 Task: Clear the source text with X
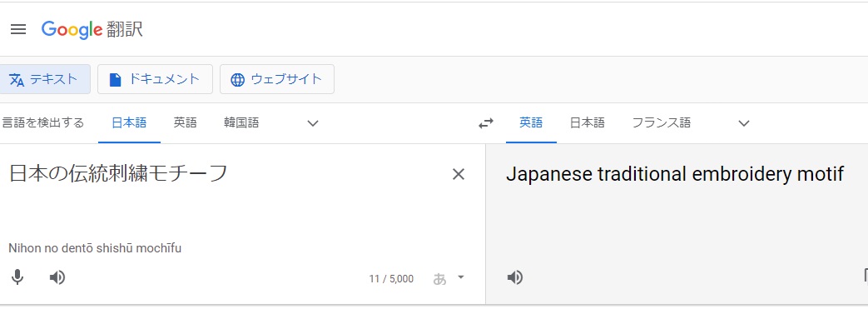point(459,174)
